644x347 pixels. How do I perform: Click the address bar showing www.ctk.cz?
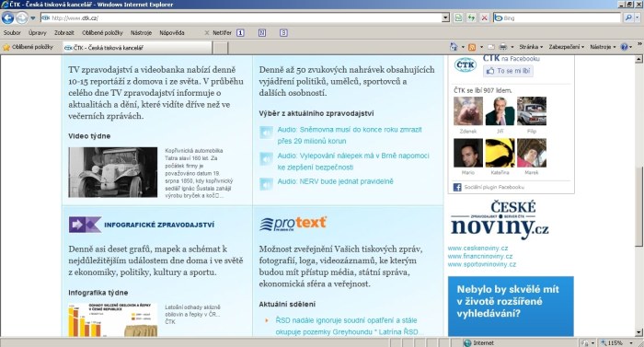(x=241, y=18)
